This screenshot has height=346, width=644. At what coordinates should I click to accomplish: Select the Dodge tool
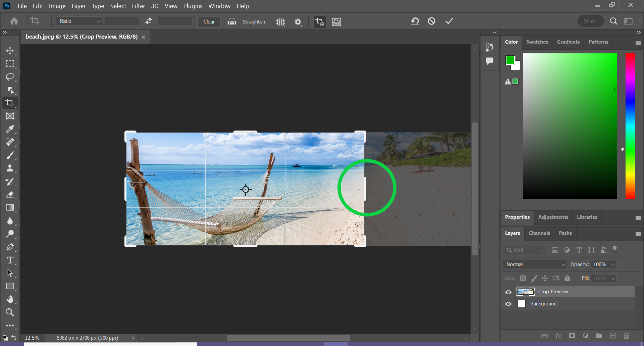pyautogui.click(x=10, y=234)
